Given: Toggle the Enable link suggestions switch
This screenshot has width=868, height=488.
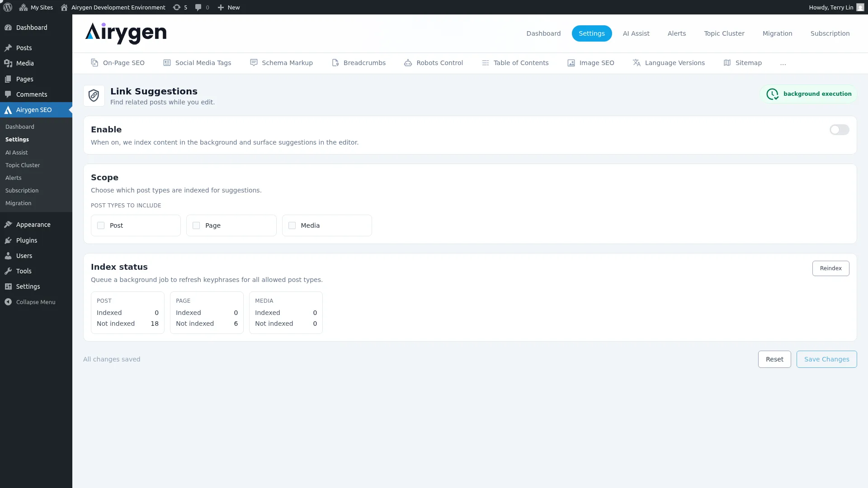Looking at the screenshot, I should [x=839, y=130].
